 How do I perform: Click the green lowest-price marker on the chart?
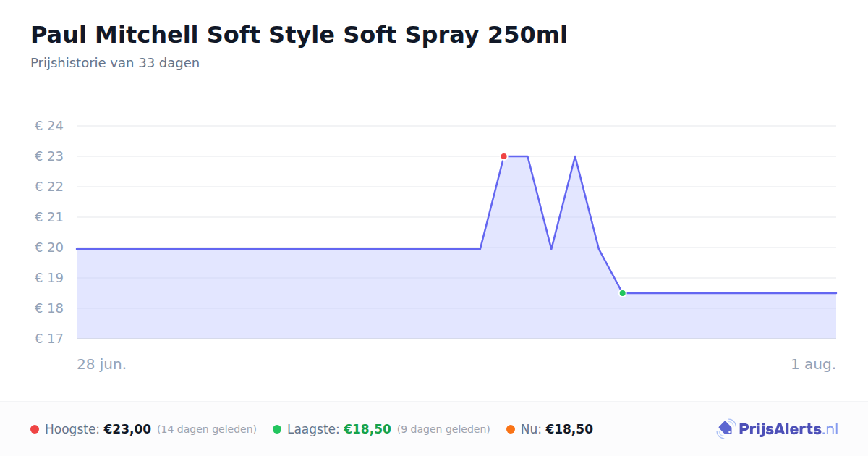[x=622, y=293]
